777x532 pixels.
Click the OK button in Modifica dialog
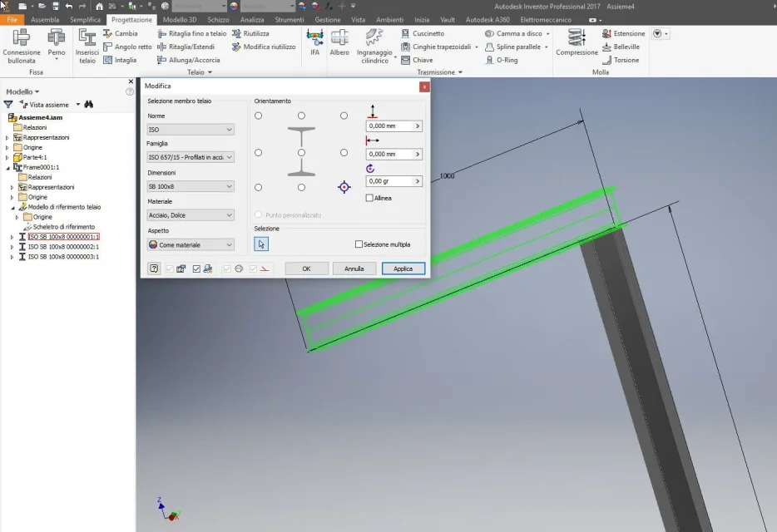tap(306, 268)
